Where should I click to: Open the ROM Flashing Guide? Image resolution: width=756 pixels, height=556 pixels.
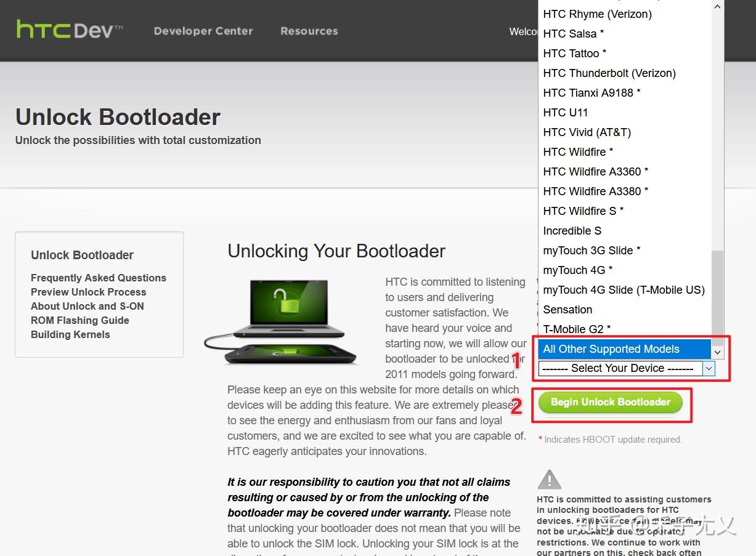79,320
